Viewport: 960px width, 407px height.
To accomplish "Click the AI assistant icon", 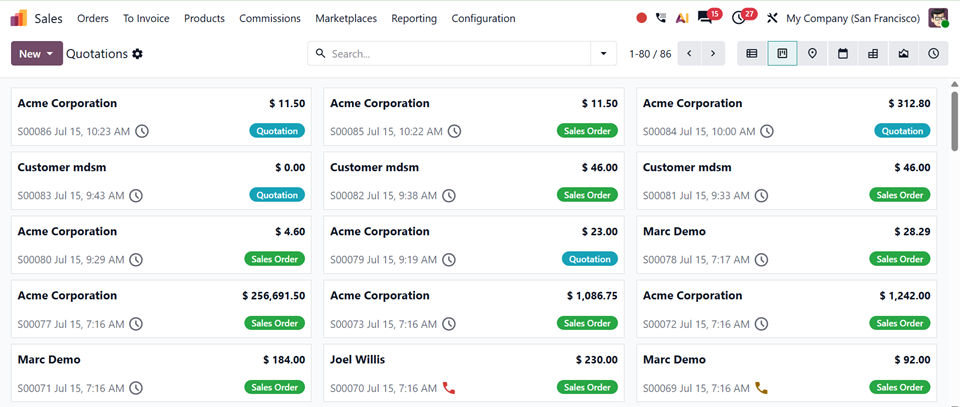I will point(682,18).
